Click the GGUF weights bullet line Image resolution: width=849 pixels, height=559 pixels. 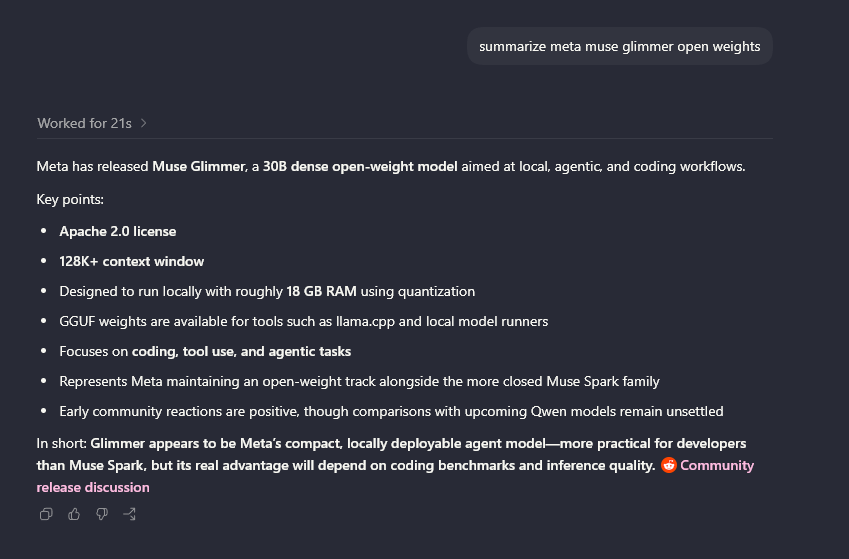click(x=304, y=321)
